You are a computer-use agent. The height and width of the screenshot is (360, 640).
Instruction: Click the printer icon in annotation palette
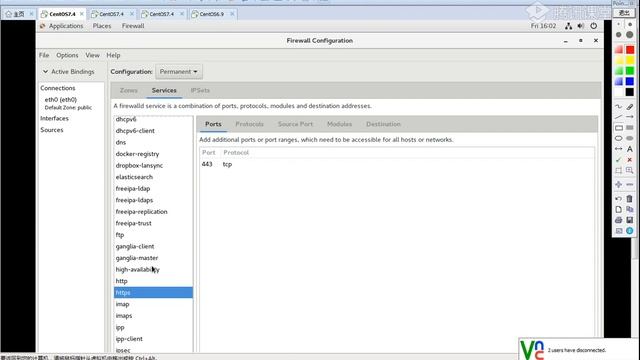(618, 220)
